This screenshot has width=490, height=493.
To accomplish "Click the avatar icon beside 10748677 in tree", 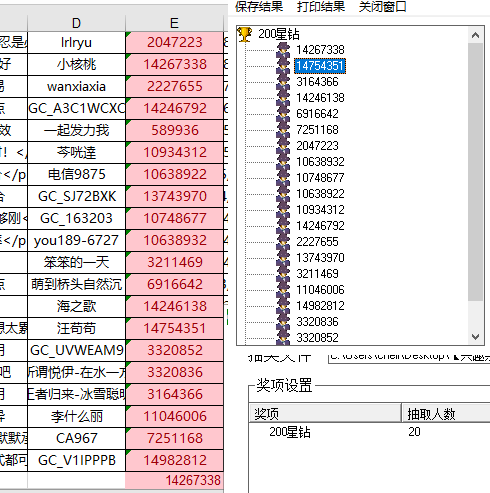I will tap(283, 178).
